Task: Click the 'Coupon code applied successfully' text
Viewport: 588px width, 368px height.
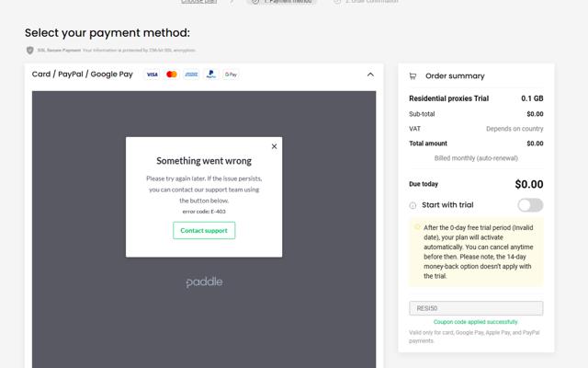Action: tap(476, 322)
